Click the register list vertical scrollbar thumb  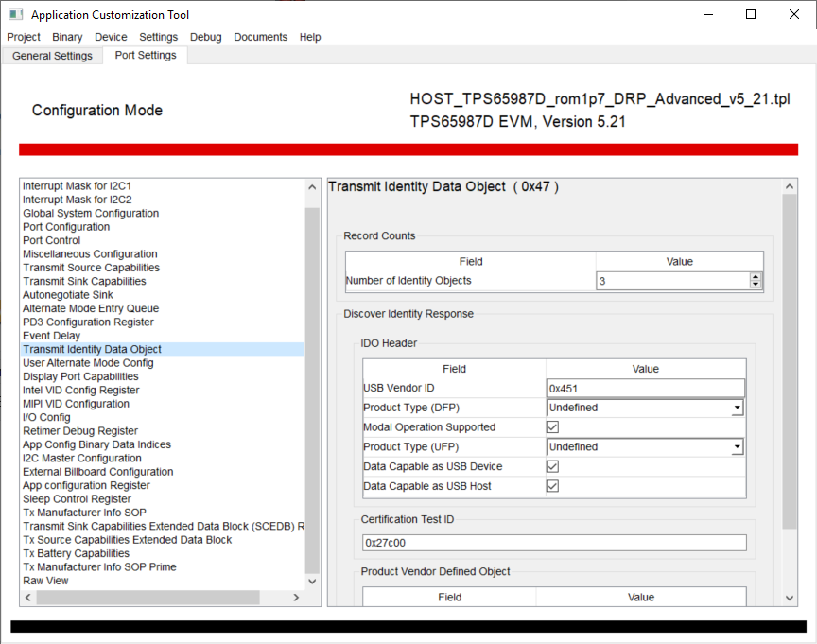(312, 390)
